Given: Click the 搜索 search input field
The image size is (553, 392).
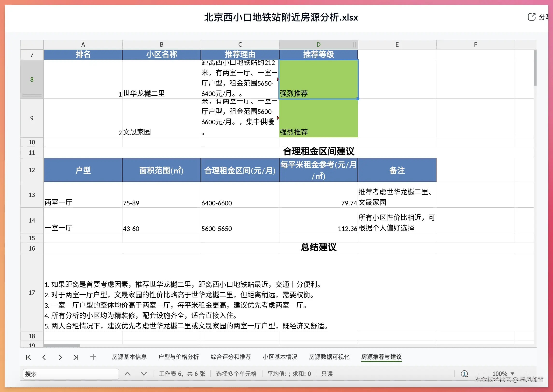Looking at the screenshot, I should pos(71,374).
